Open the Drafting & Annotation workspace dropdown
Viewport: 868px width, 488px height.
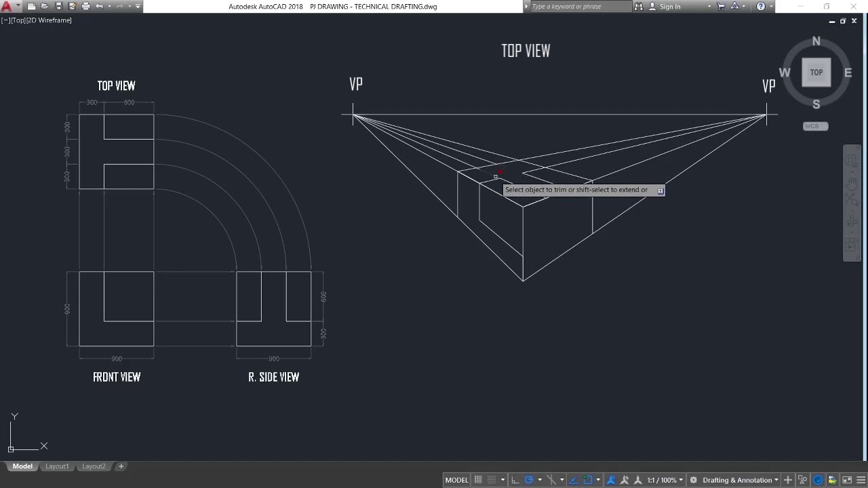741,480
